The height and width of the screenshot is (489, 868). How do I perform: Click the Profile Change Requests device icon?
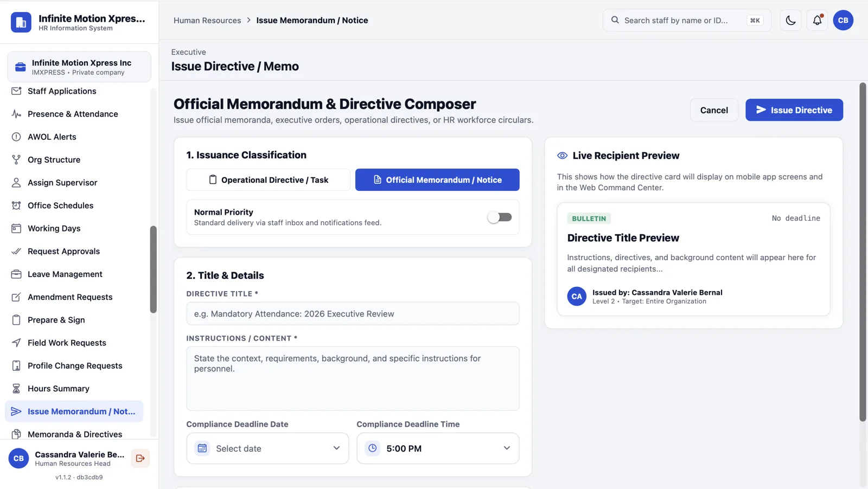tap(16, 366)
